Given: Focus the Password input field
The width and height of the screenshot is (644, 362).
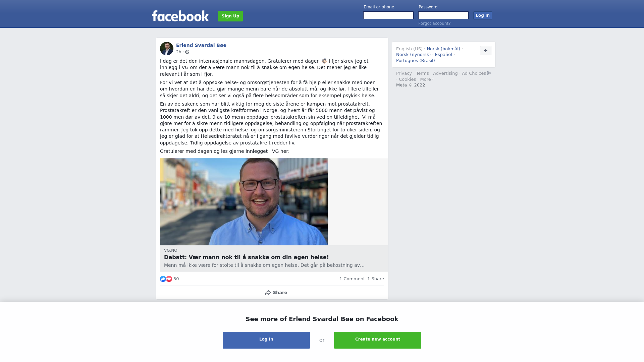Looking at the screenshot, I should pyautogui.click(x=443, y=15).
